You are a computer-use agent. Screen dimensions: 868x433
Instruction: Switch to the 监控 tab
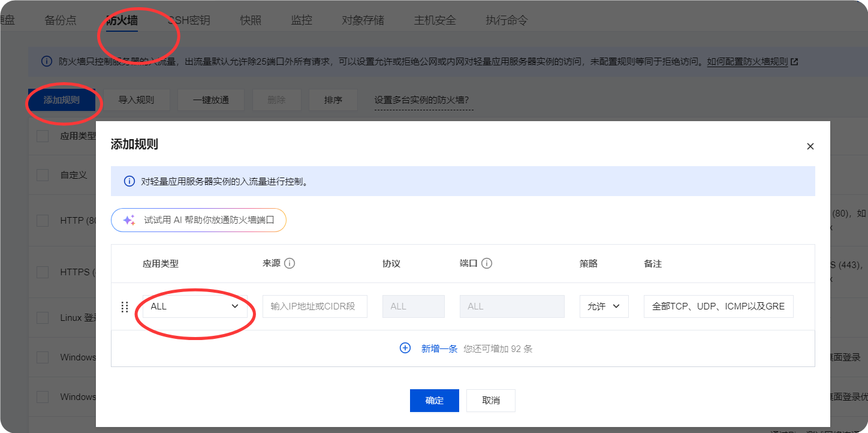tap(301, 19)
